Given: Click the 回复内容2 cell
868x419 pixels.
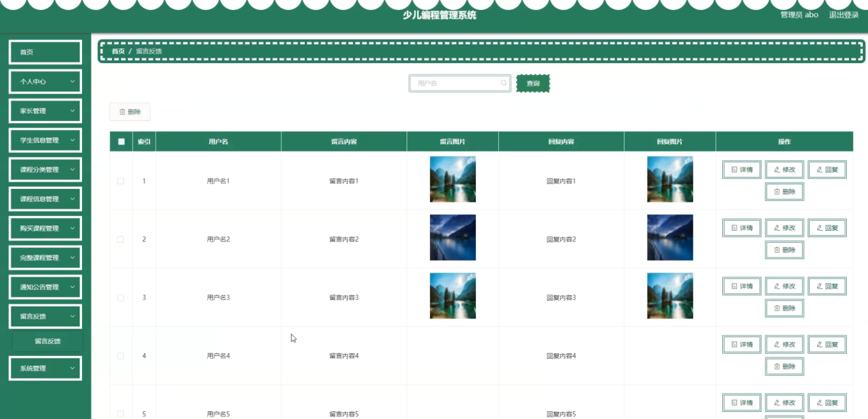Looking at the screenshot, I should point(561,240).
